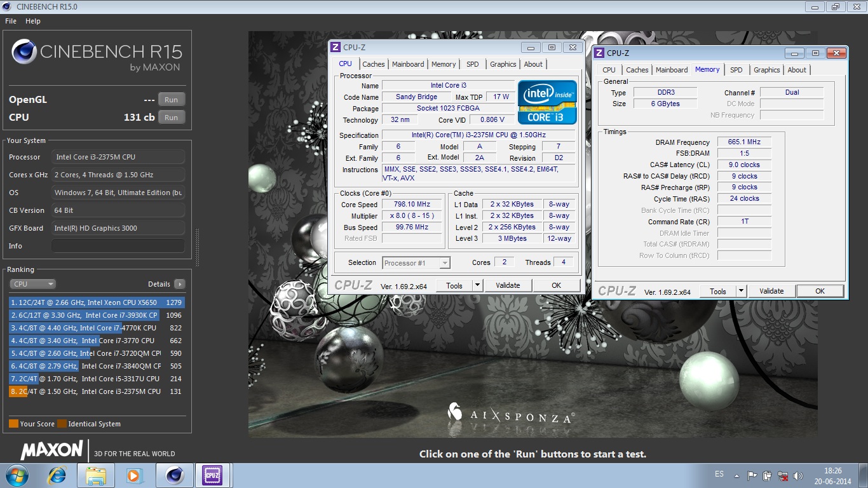
Task: Click the MAXON logo at bottom
Action: [x=51, y=450]
